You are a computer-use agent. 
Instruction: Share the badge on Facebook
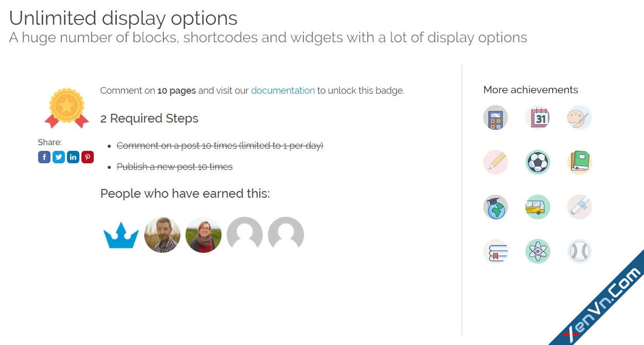click(x=44, y=157)
